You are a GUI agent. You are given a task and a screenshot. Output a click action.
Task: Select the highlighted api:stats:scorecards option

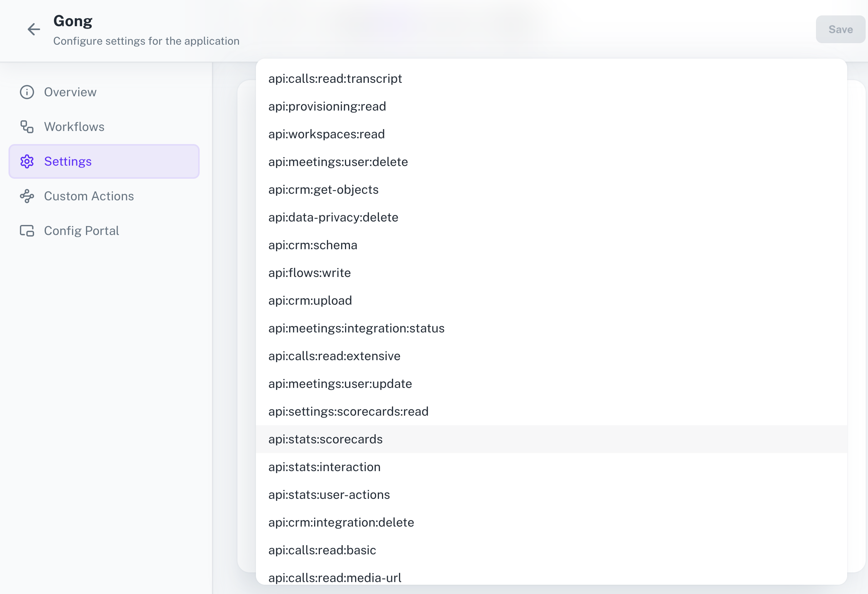tap(326, 439)
